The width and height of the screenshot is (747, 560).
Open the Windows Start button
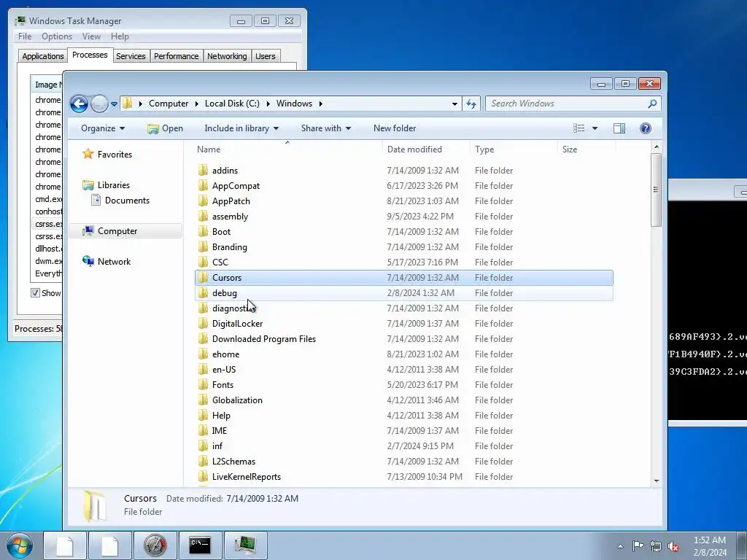pos(20,545)
